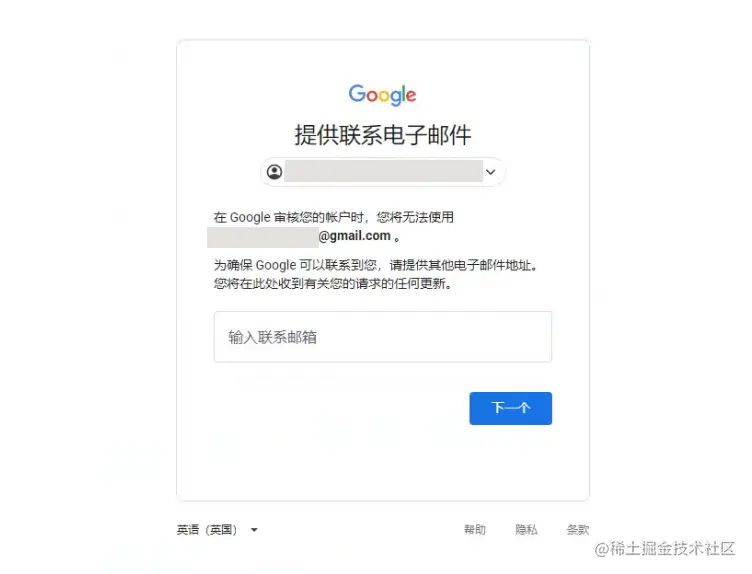Click the Google logo above the heading

coord(382,95)
